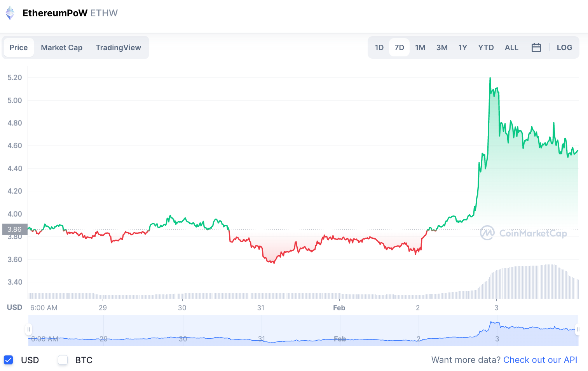Select the 1D time range
The height and width of the screenshot is (371, 588).
click(379, 47)
